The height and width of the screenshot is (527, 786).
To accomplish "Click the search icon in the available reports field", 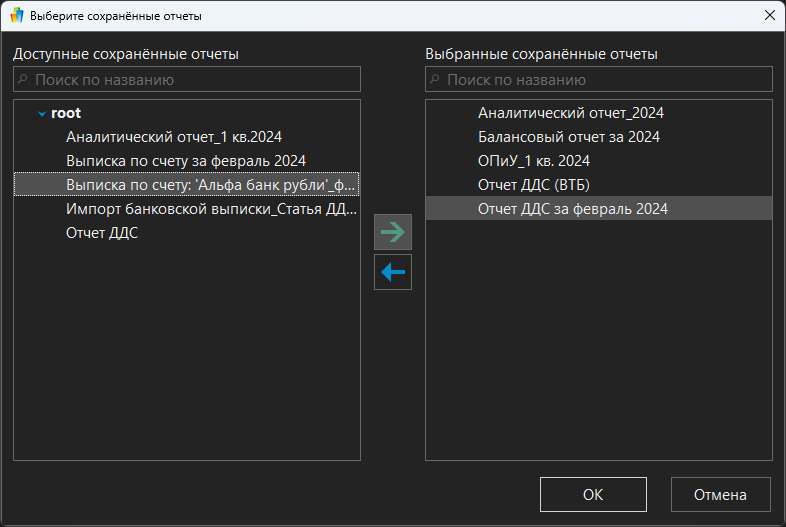I will (x=24, y=79).
